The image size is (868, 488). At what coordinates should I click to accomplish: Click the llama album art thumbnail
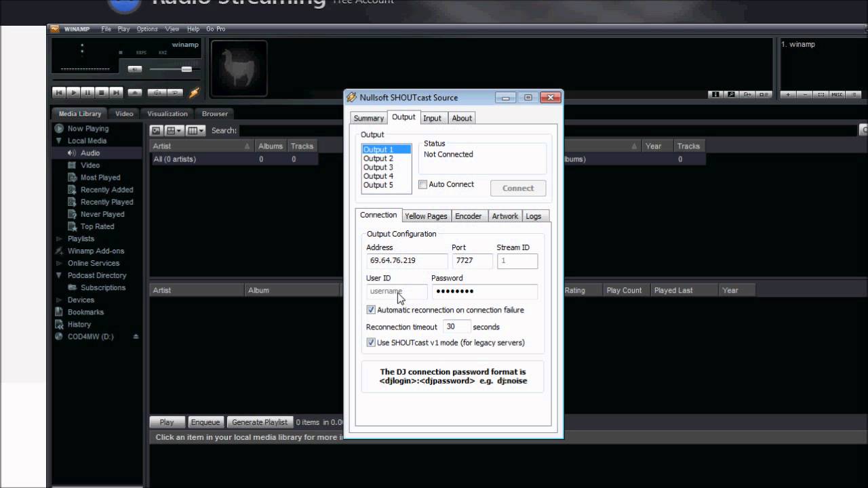coord(239,68)
